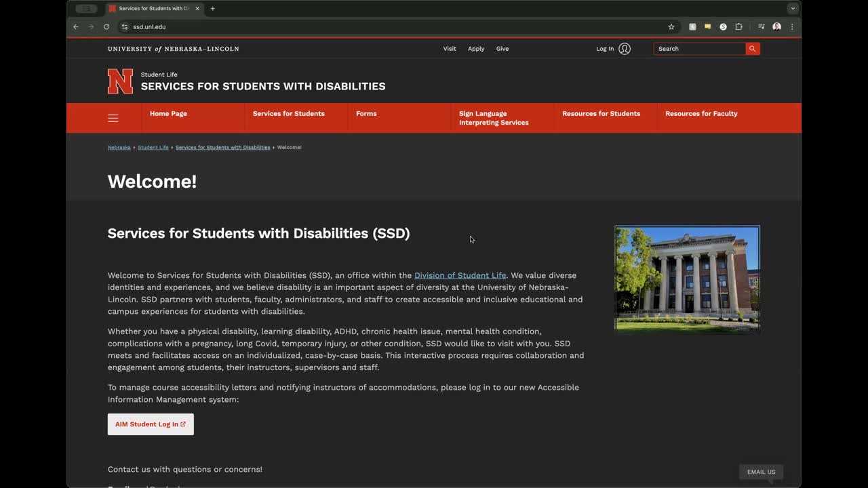Expand the tab search dropdown arrow
Screen dimensions: 868x488
[x=792, y=9]
